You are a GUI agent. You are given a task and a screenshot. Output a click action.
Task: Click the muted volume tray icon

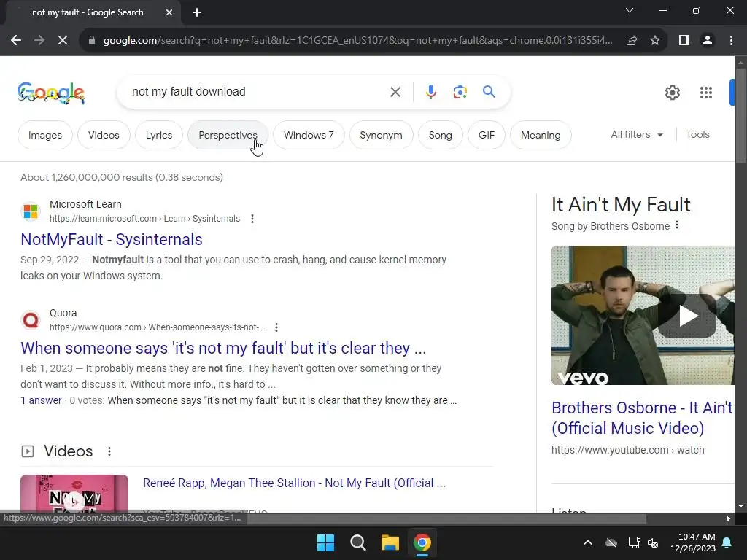tap(653, 542)
